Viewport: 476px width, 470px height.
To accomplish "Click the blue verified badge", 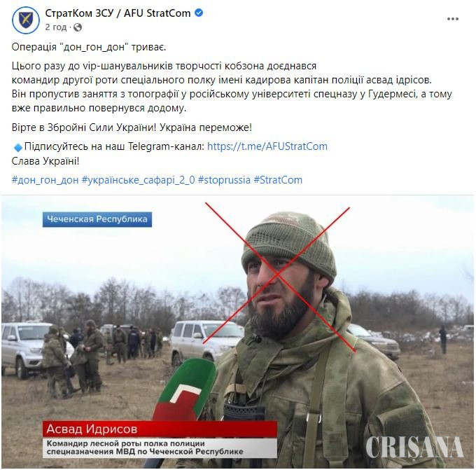I will [199, 13].
